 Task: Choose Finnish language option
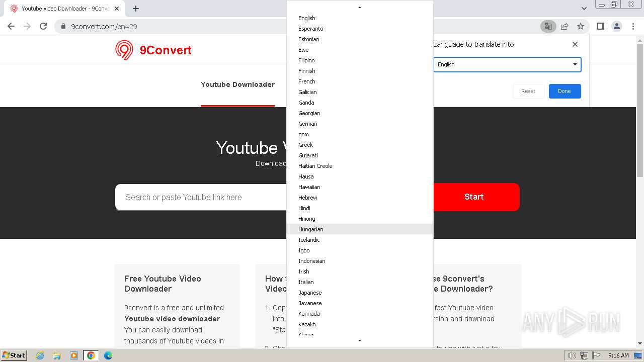360,71
